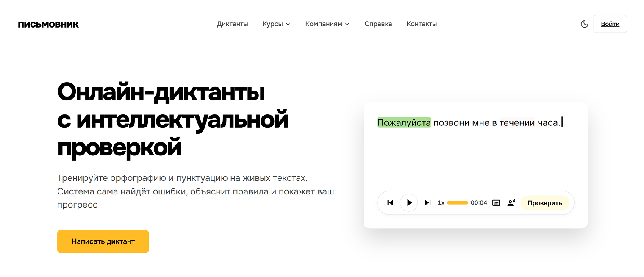The width and height of the screenshot is (644, 277).
Task: Skip to the next track in the player
Action: point(427,203)
